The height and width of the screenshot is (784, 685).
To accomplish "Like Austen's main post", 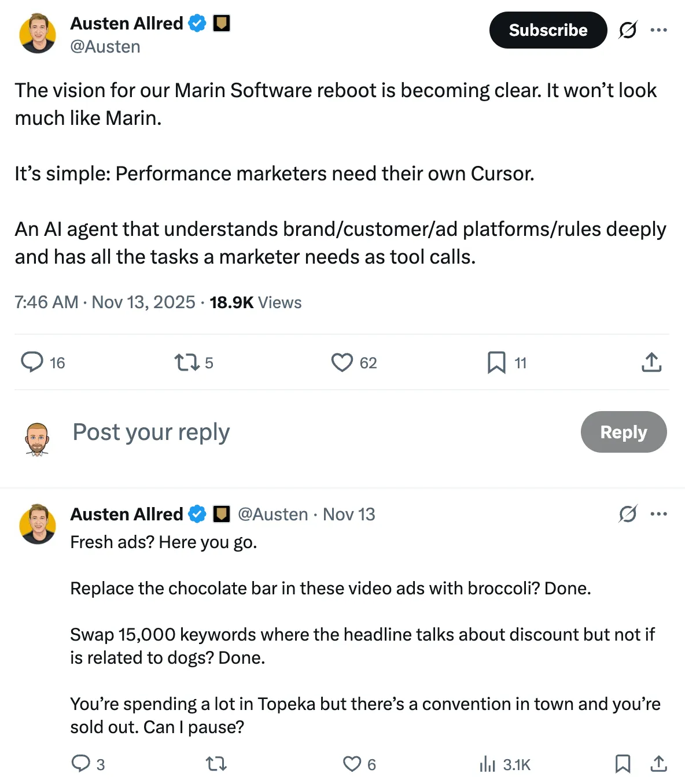I will pyautogui.click(x=342, y=361).
